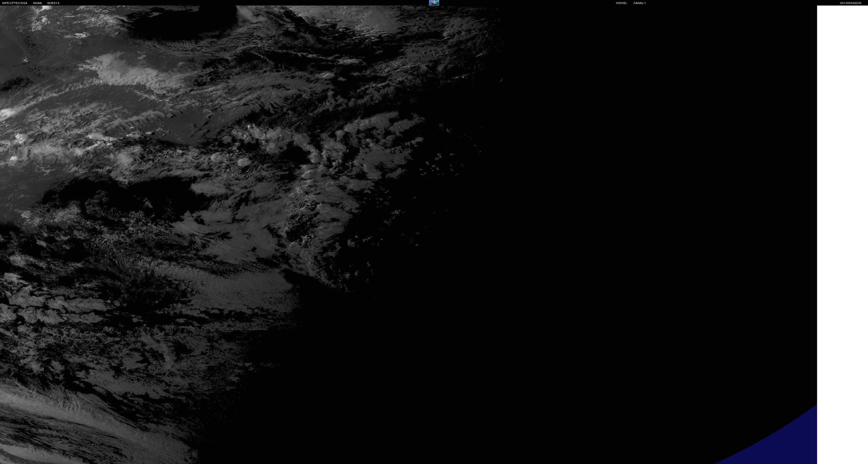Screen dimensions: 868x464
Task: Click the INPE/CPTEC/DSA label
Action: (14, 3)
